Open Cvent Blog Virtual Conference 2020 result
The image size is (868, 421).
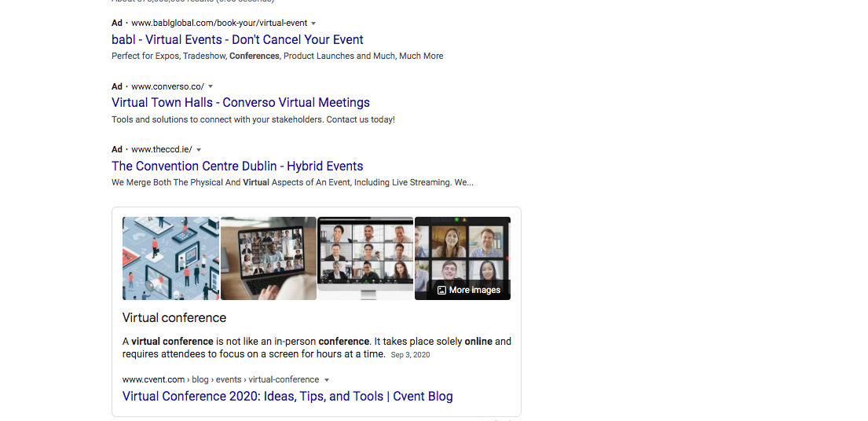(288, 397)
